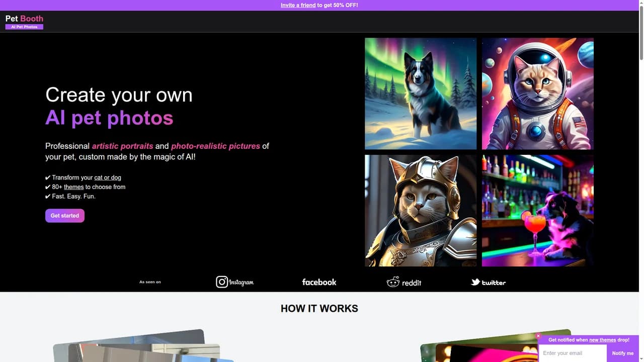Click the AI pet photos headline
The height and width of the screenshot is (362, 644).
(x=109, y=118)
